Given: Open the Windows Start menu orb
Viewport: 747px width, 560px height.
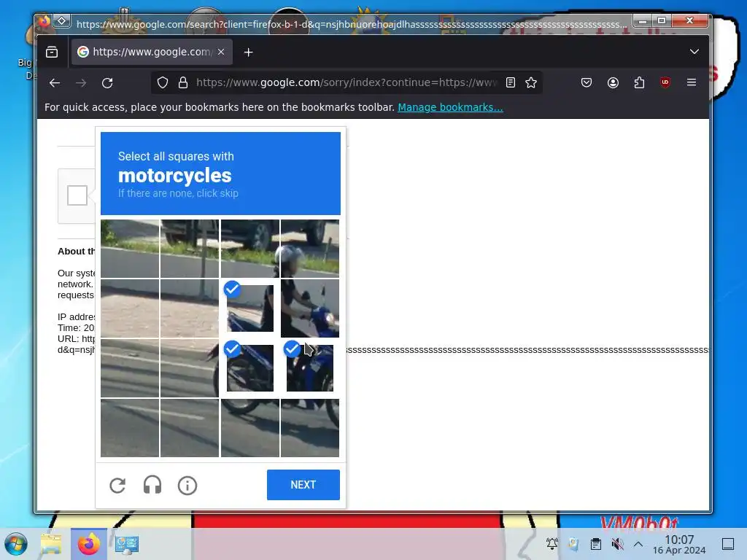Looking at the screenshot, I should click(16, 544).
